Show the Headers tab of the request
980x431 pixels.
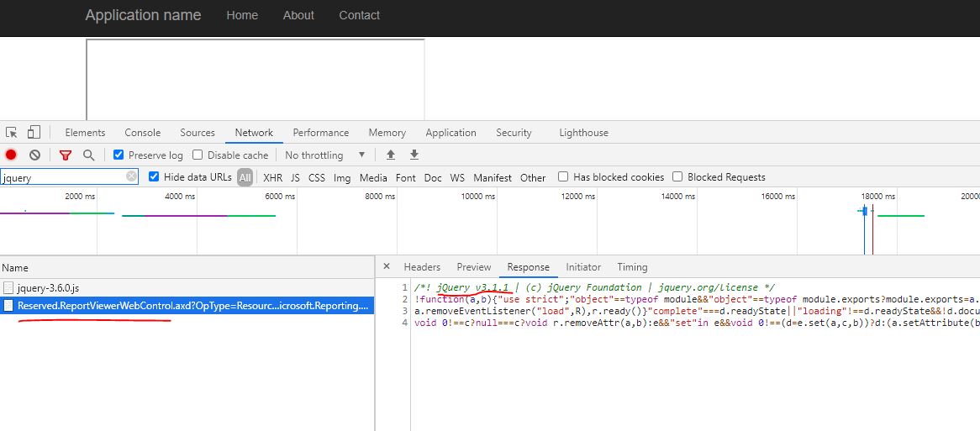422,266
